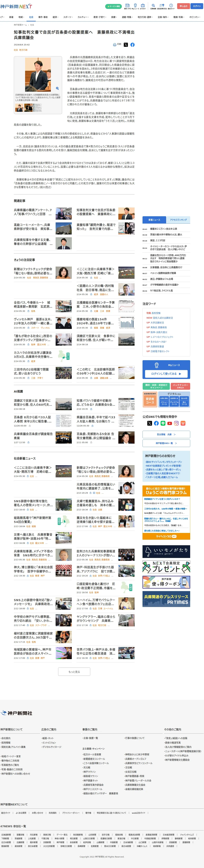Open footer link プライバシーポリシー
Image resolution: width=204 pixels, height=868 pixels.
pos(71,813)
